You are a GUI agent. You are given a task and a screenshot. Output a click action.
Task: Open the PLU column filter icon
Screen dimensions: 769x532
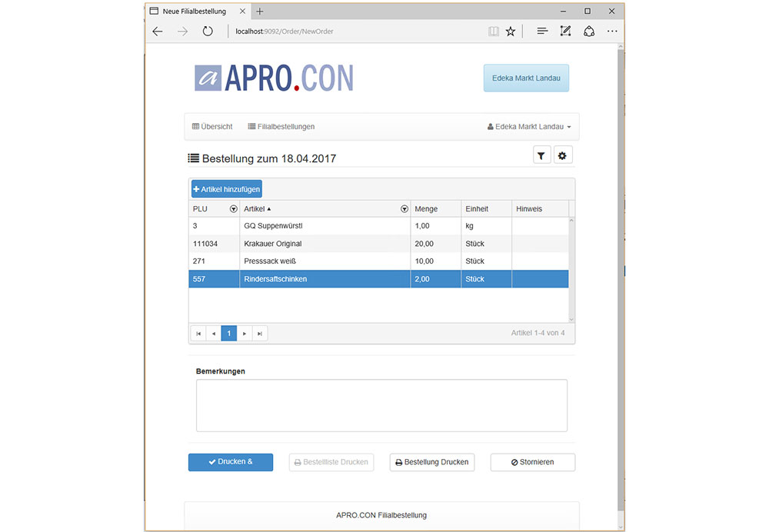coord(233,209)
